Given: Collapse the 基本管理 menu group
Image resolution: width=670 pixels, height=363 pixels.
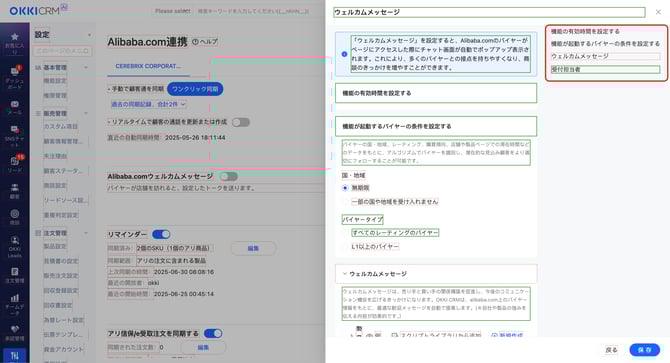Looking at the screenshot, I should [x=85, y=67].
